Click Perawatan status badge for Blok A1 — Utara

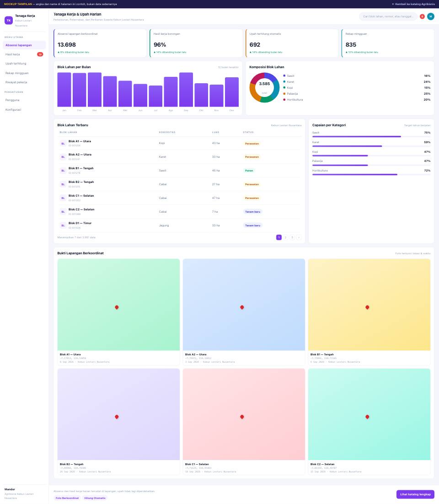tap(252, 144)
